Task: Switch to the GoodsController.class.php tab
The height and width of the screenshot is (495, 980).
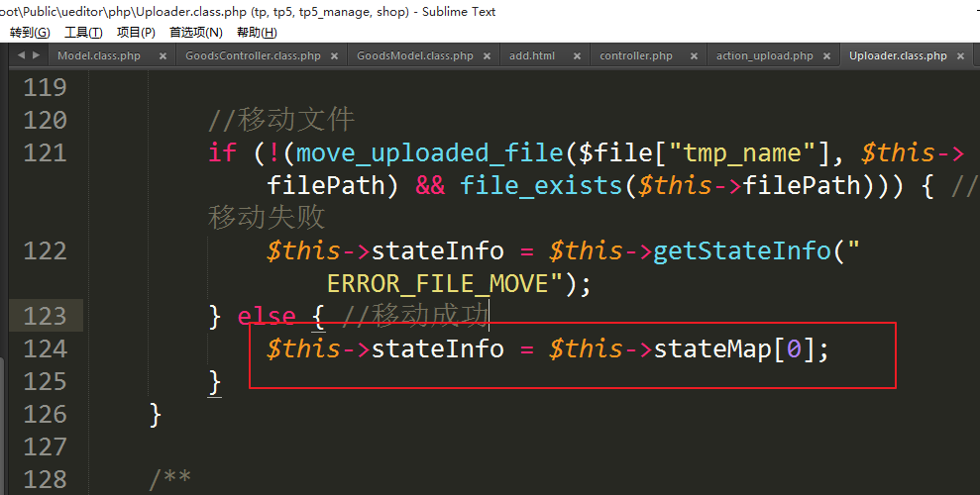Action: [x=253, y=56]
